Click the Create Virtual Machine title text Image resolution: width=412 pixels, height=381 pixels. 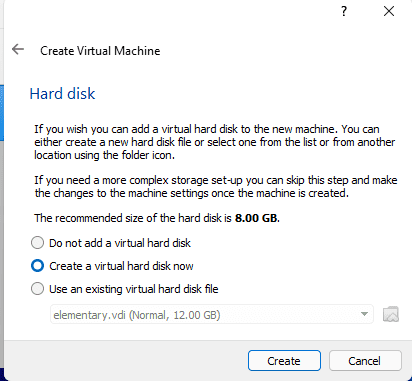click(100, 51)
